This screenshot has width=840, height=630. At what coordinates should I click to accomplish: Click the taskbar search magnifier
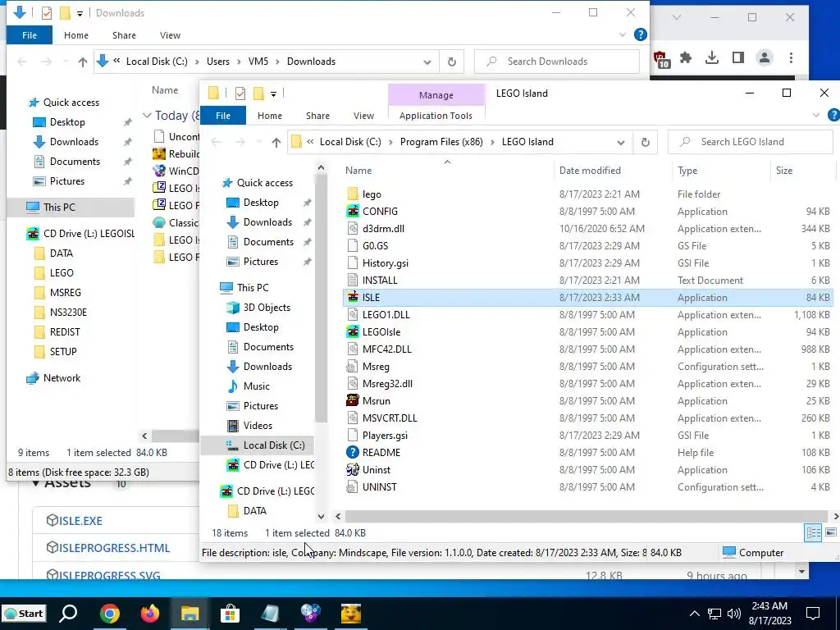click(x=68, y=614)
